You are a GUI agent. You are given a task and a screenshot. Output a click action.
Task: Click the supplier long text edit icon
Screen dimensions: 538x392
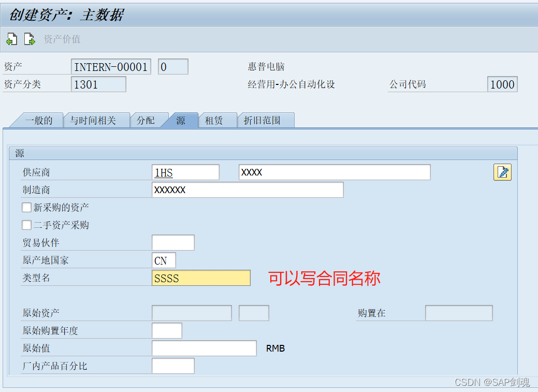[x=502, y=172]
